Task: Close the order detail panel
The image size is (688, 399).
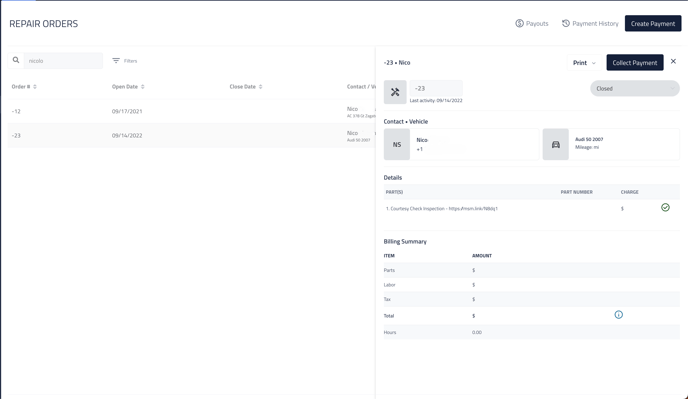Action: 673,61
